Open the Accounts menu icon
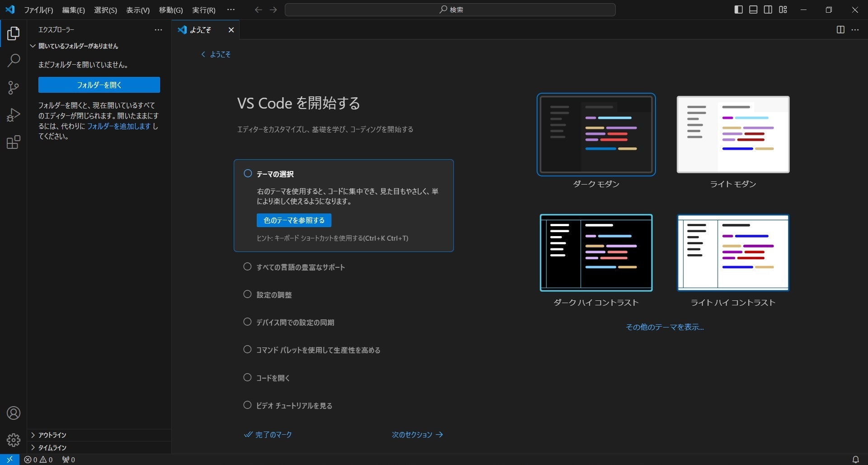The height and width of the screenshot is (465, 868). click(x=14, y=413)
